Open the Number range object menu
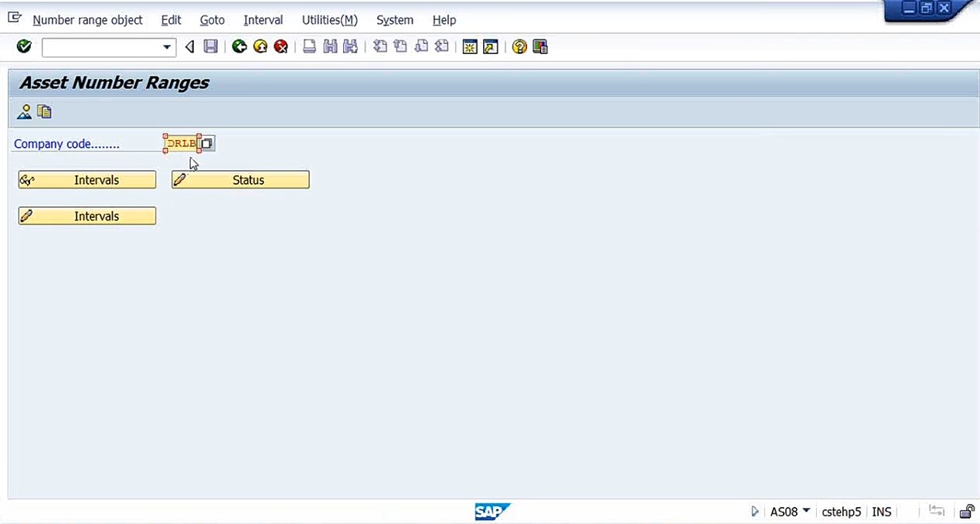 (87, 20)
